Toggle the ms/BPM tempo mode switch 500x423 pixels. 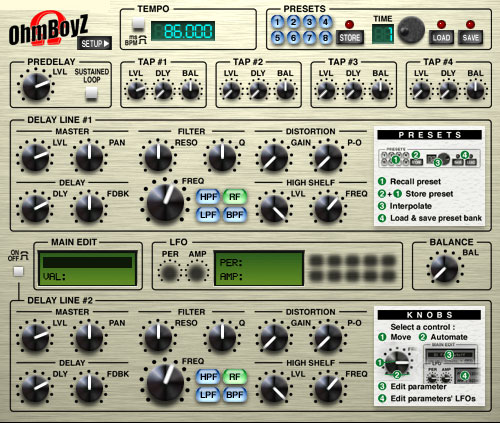coord(138,23)
